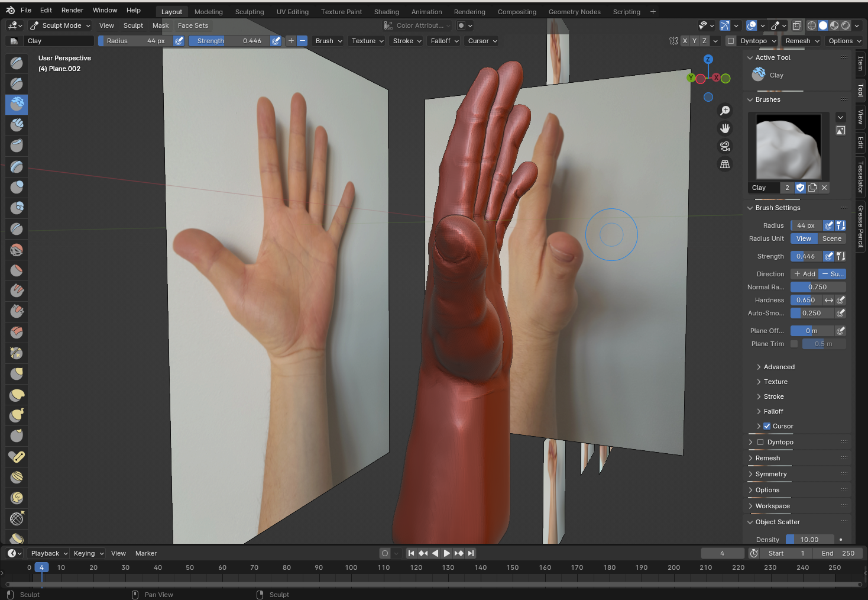Toggle the Cursor checkbox in brush panel
Image resolution: width=868 pixels, height=600 pixels.
point(767,426)
